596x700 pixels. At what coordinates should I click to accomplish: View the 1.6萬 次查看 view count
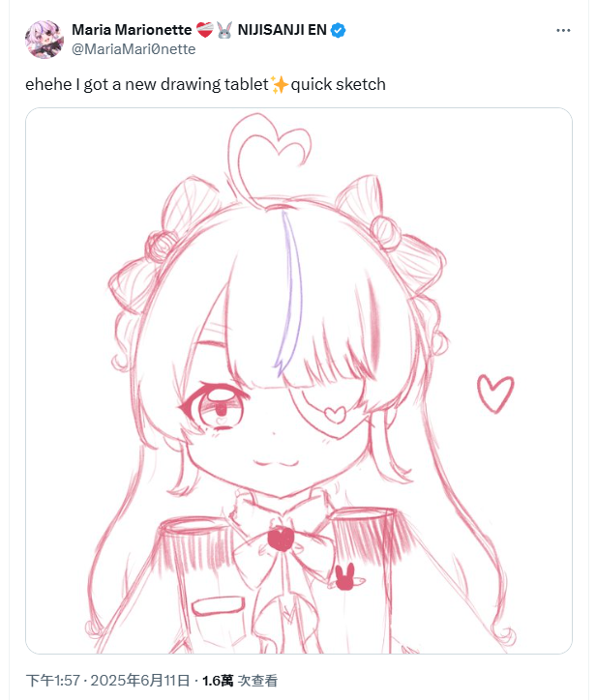pos(240,681)
